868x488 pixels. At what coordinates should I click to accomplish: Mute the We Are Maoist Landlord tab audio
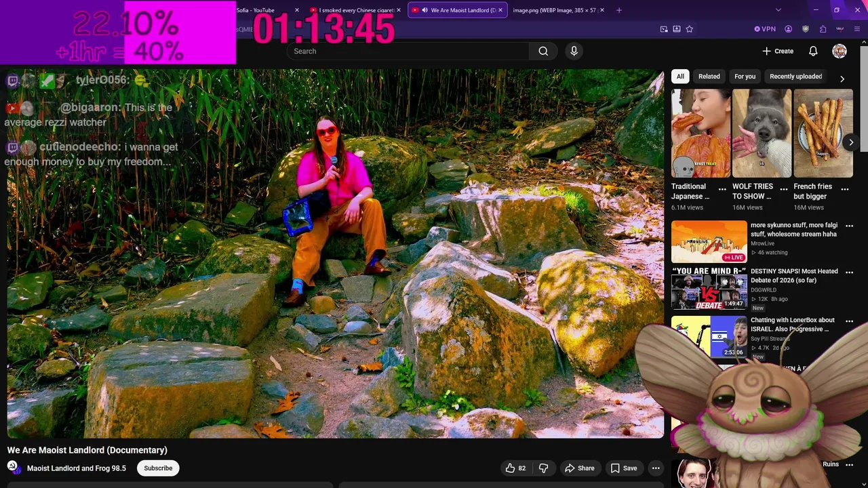coord(425,10)
